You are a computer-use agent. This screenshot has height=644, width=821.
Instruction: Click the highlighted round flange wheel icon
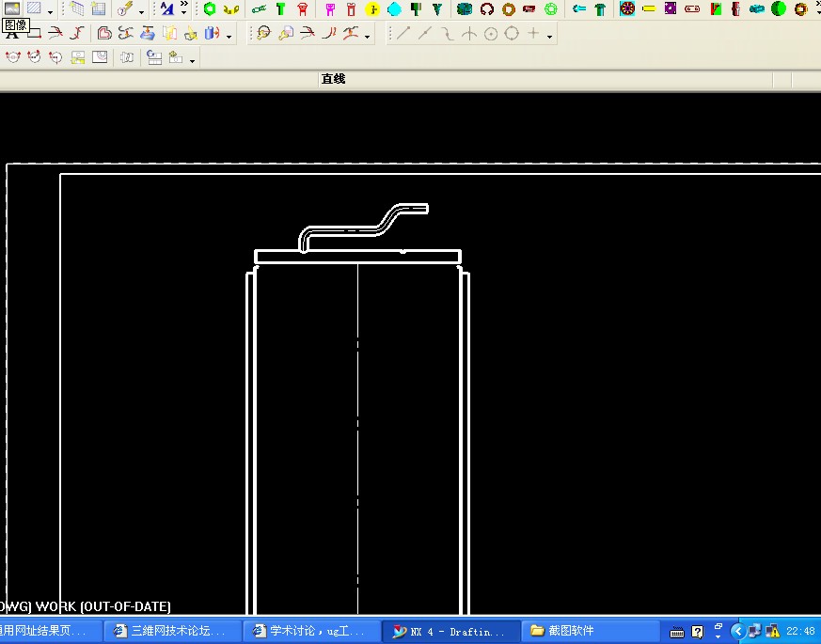point(627,8)
